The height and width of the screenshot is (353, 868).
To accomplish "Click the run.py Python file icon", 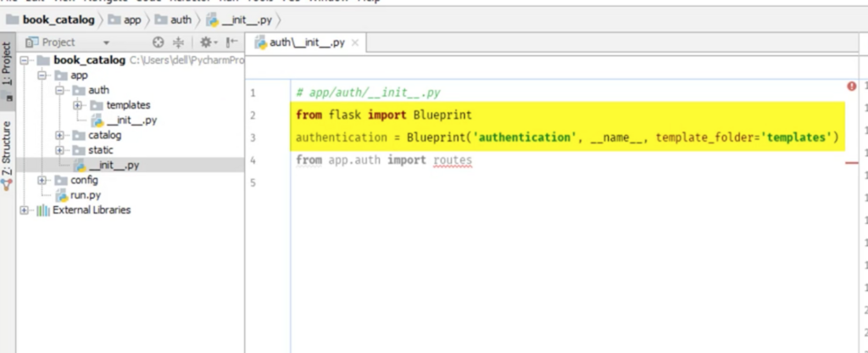I will pyautogui.click(x=61, y=195).
